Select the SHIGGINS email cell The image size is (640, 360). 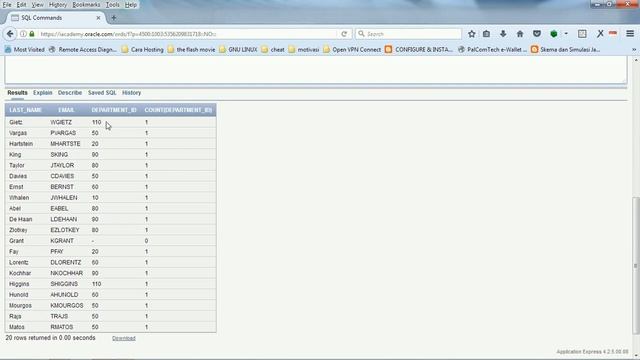64,284
